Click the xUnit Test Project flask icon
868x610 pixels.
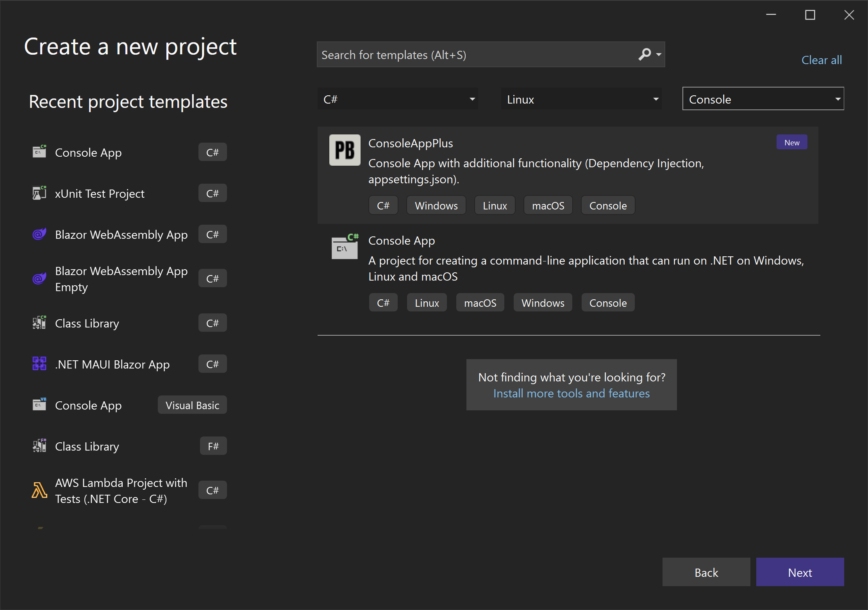39,193
